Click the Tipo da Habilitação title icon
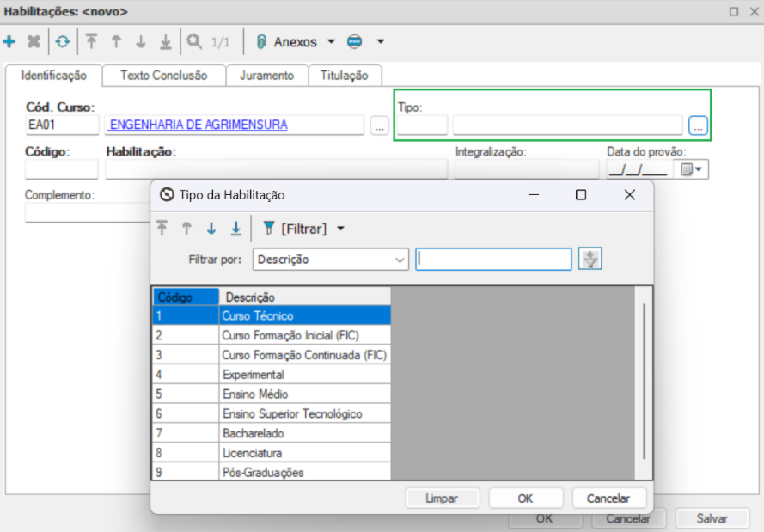 point(167,195)
